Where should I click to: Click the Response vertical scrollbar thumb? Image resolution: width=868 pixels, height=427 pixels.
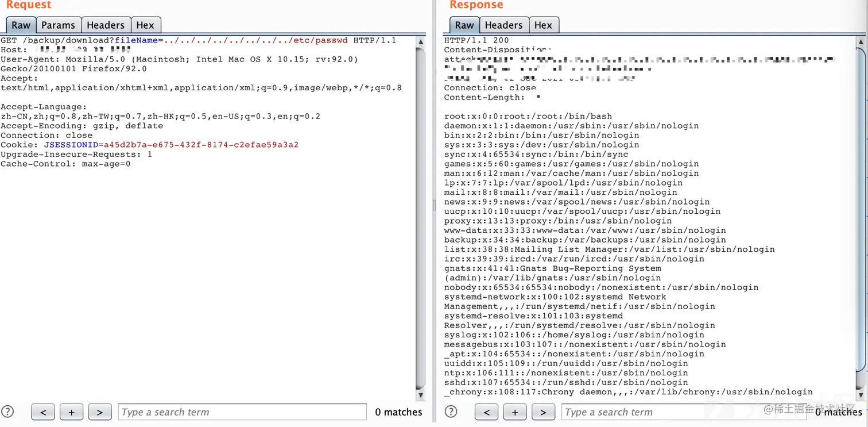click(861, 210)
